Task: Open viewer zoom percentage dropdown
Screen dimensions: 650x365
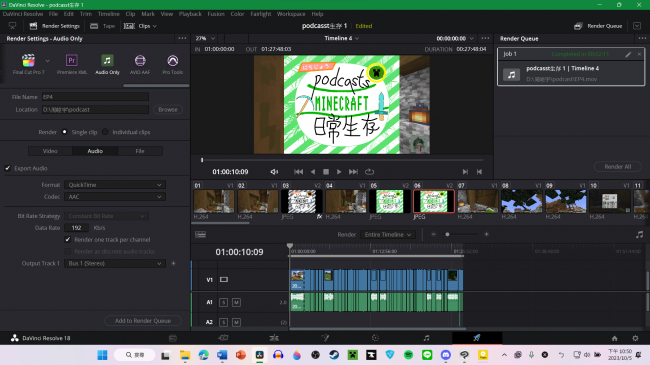Action: 205,38
